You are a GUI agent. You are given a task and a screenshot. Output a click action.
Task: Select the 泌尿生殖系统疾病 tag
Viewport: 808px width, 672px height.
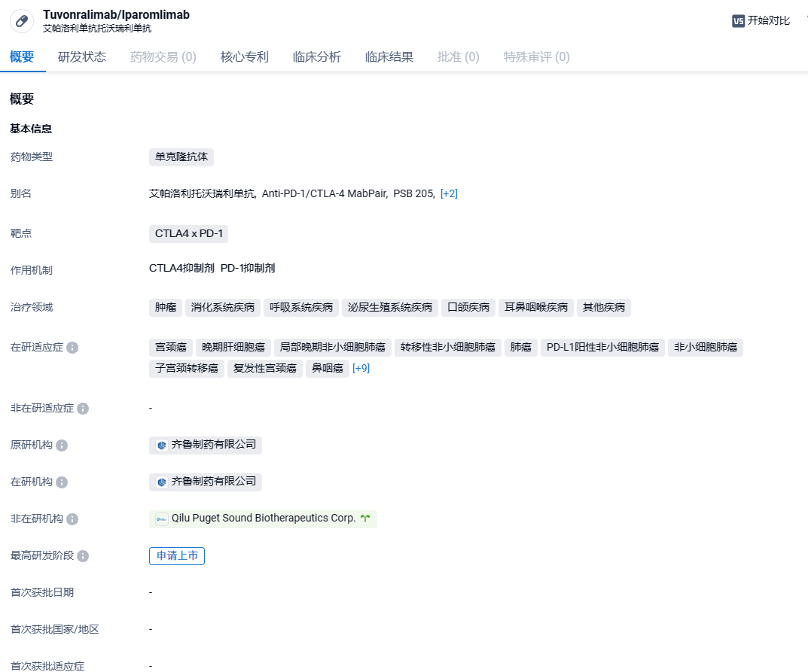tap(389, 308)
